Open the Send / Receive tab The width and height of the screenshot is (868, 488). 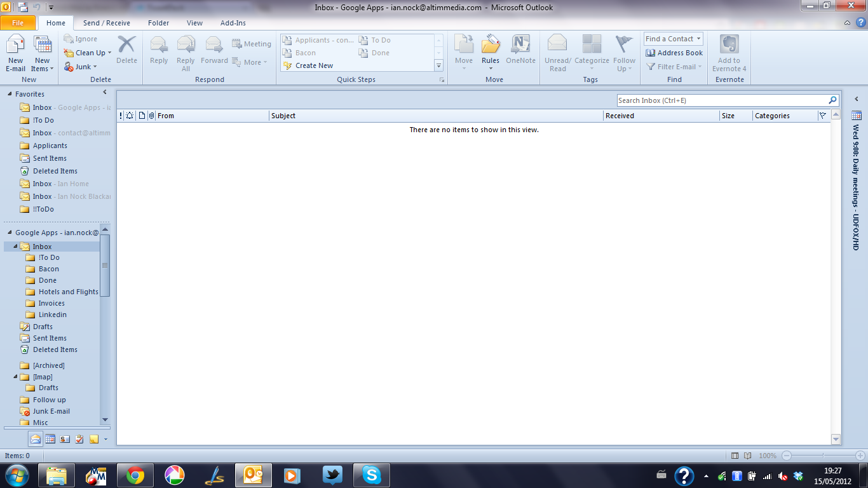(x=106, y=23)
